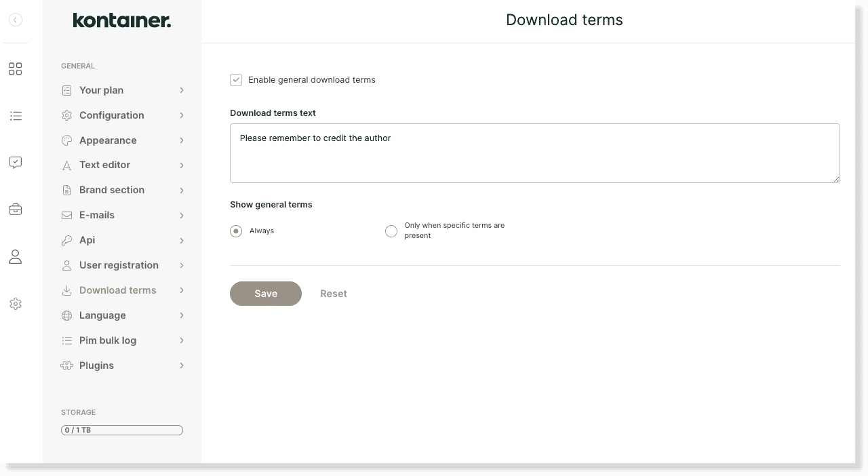
Task: Open the user profile icon
Action: 15,256
